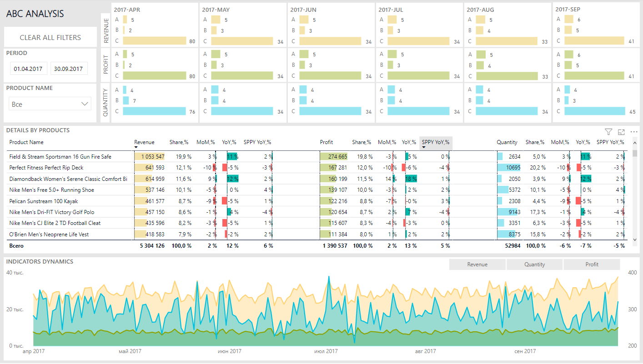Sort by the Profit column header
643x364 pixels.
tap(326, 142)
